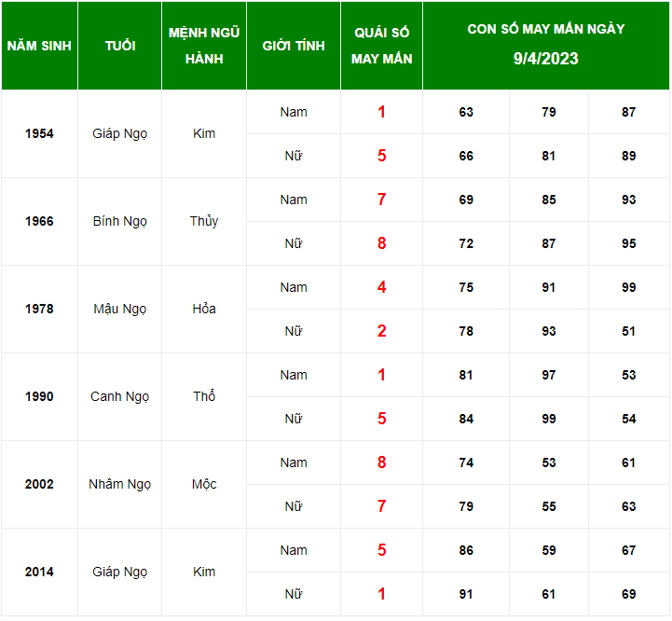Screen dimensions: 672x621
Task: Click the Thủy element cell
Action: (204, 221)
